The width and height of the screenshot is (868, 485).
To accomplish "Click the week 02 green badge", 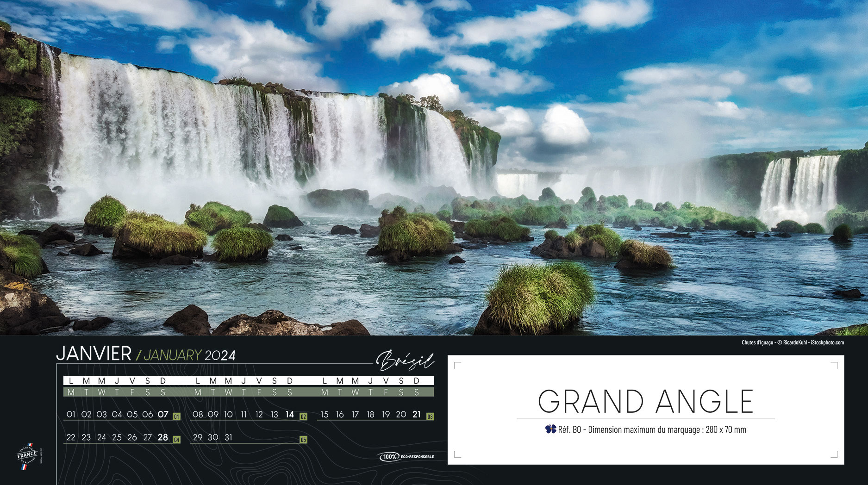I will pos(303,417).
